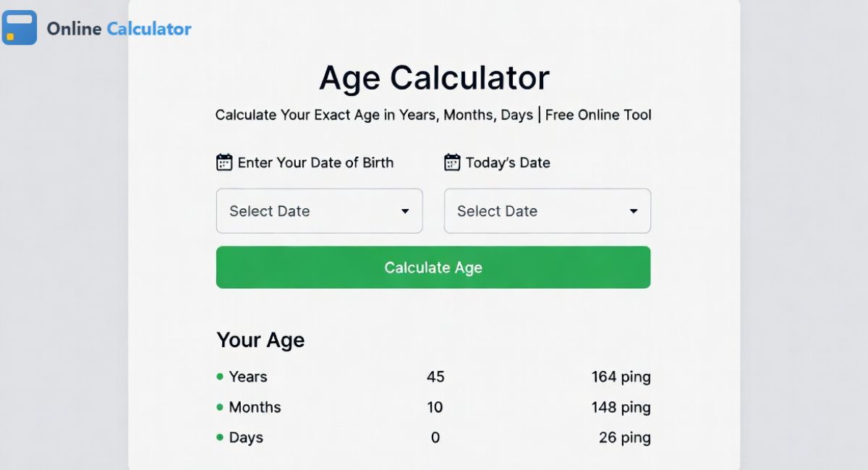
Task: Click the blue calculator logo graphic
Action: pyautogui.click(x=19, y=27)
